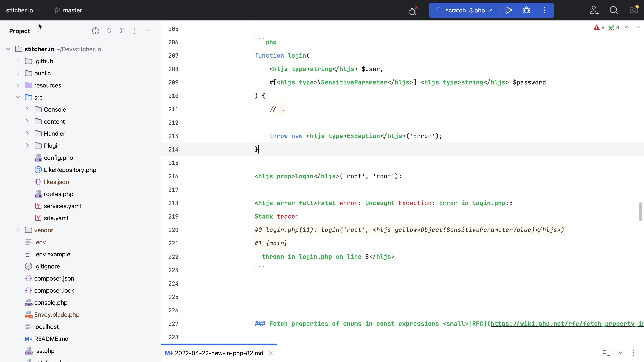Collapse the src folder

17,97
